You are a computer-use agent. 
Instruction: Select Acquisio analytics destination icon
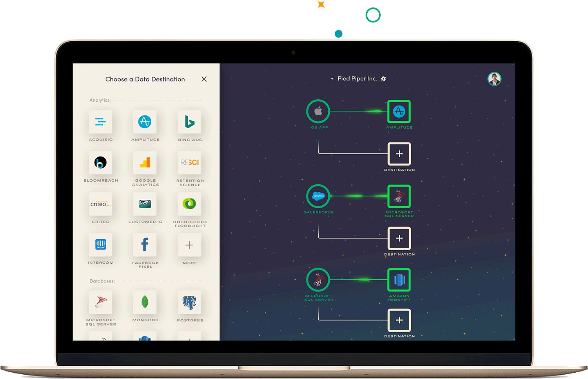tap(100, 122)
